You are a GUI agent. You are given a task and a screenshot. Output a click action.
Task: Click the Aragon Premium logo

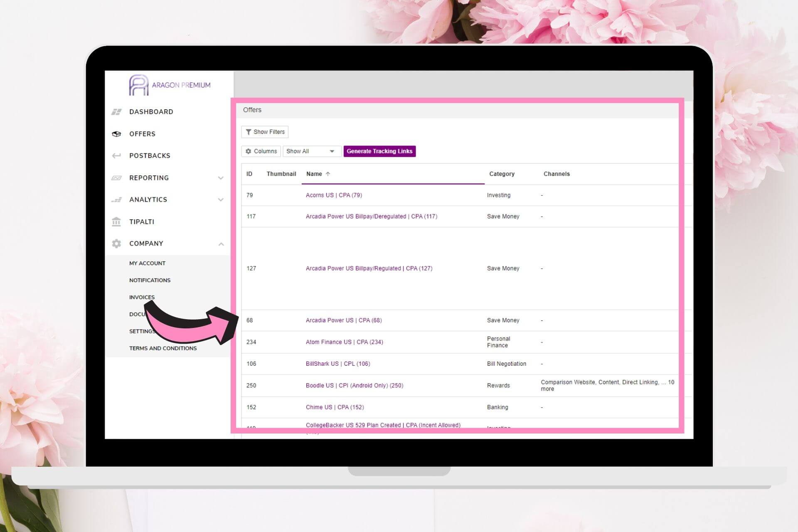coord(170,85)
